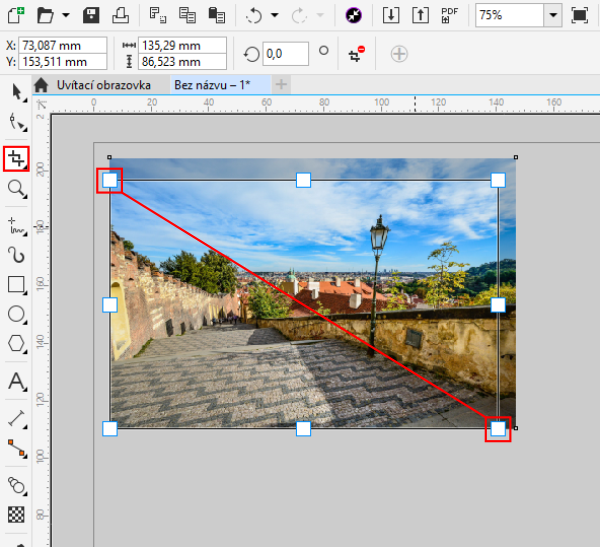
Task: Select the Shape edit tool
Action: pyautogui.click(x=16, y=122)
